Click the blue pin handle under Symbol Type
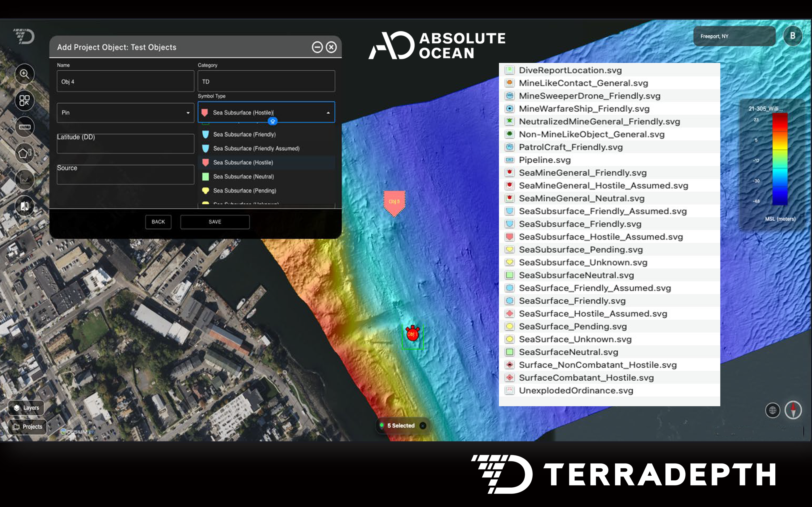 [x=272, y=121]
